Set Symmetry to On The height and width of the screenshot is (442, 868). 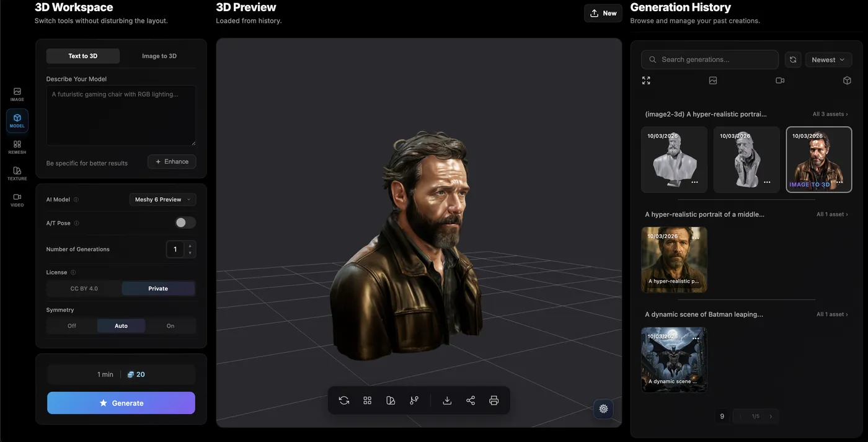170,325
